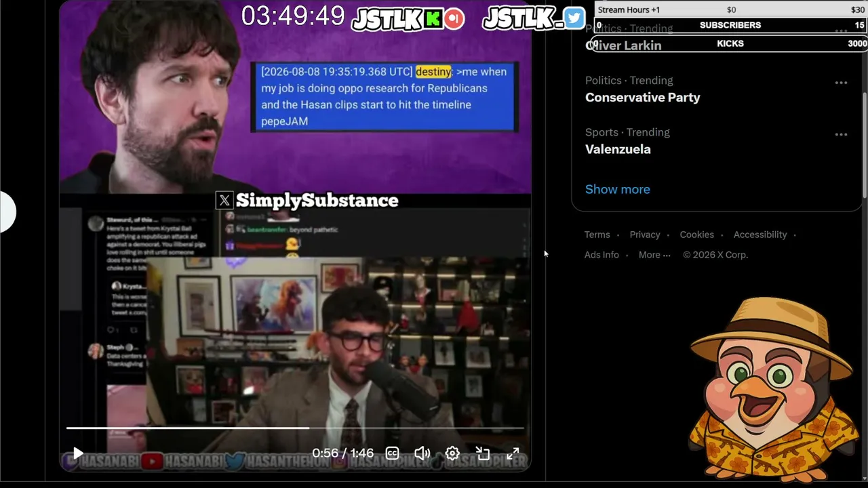
Task: Click the Sports · Trending label
Action: [x=627, y=132]
